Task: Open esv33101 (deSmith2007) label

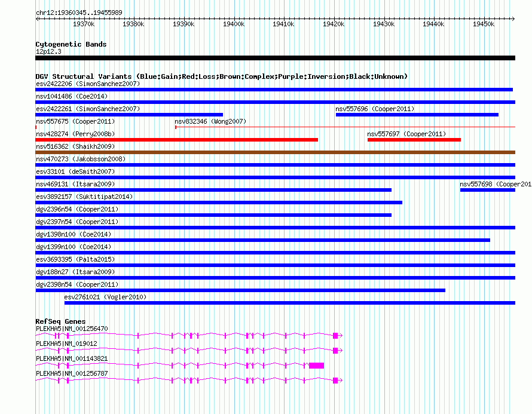Action: pos(75,171)
